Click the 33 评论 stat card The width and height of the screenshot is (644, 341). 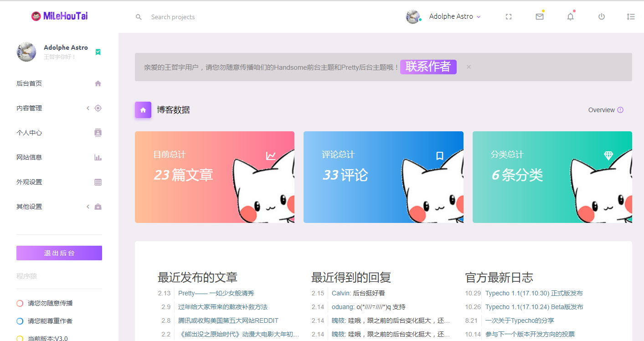pyautogui.click(x=383, y=177)
